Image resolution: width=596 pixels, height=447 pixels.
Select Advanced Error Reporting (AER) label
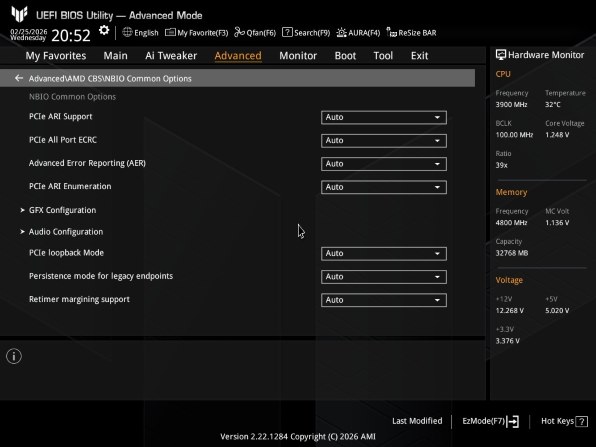point(87,163)
